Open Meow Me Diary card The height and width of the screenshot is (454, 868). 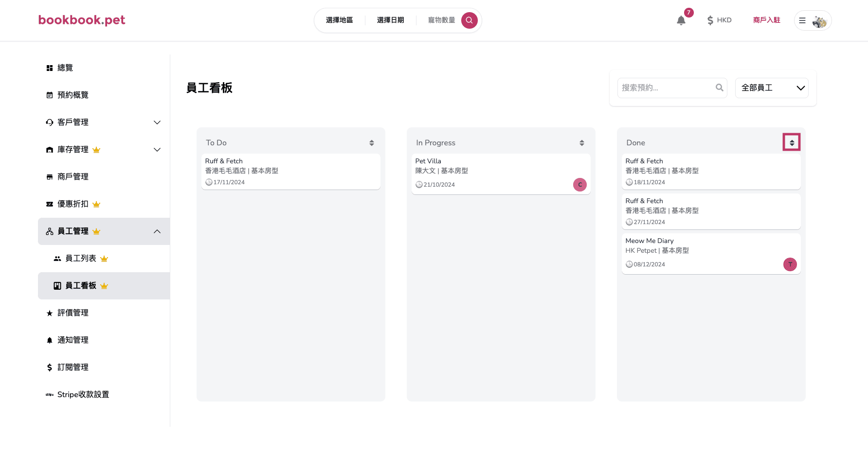[x=711, y=254]
